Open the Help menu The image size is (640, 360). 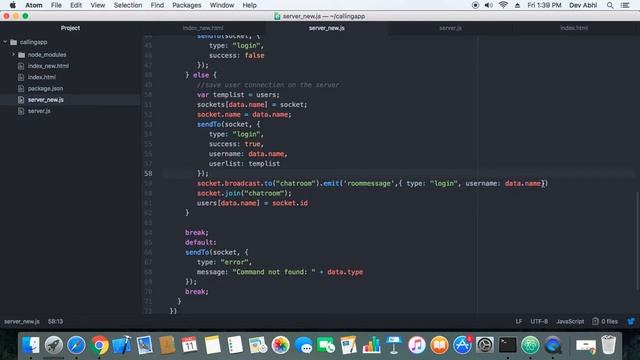[249, 5]
